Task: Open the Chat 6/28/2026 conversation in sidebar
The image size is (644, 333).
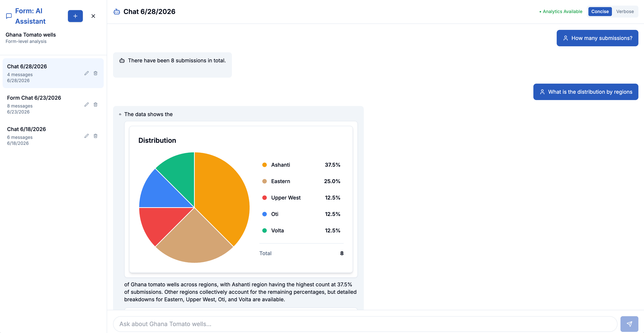Action: click(53, 73)
